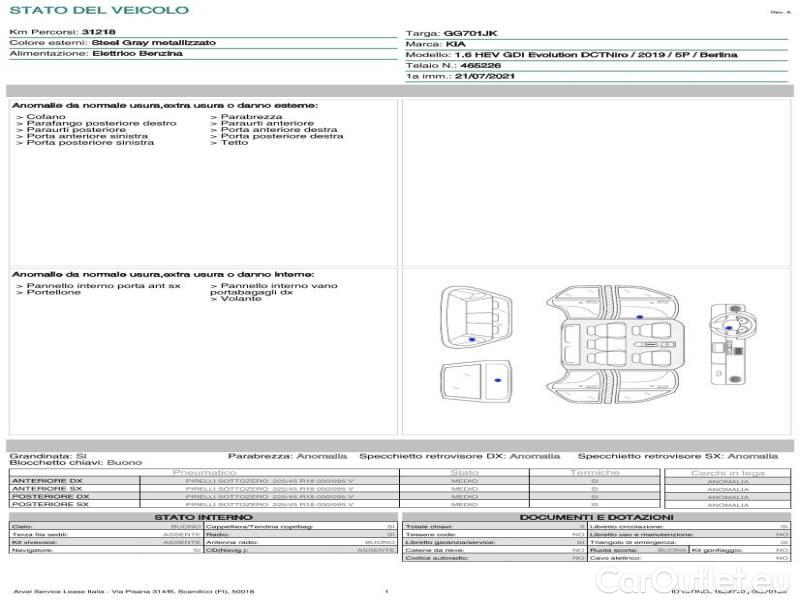Select the Antenna radio row
800x600 pixels.
301,542
